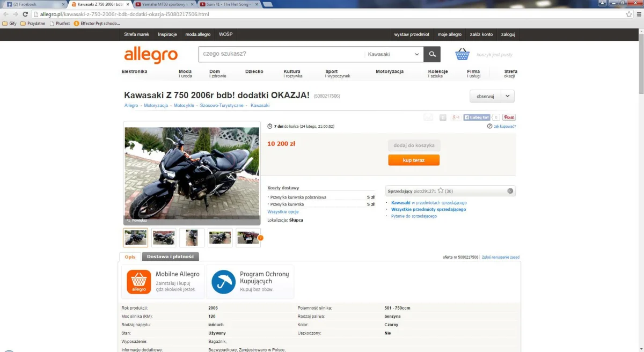644x352 pixels.
Task: Click the Allegro logo
Action: pos(151,55)
